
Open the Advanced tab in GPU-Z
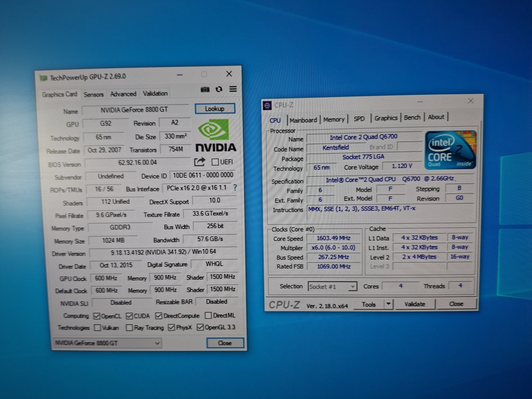pos(123,94)
